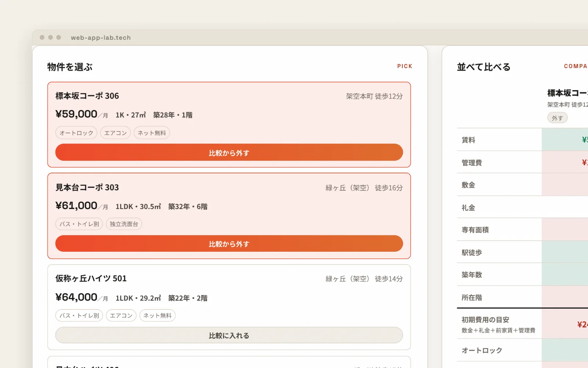Click 築22年・2階 spec text
The image size is (588, 368).
pyautogui.click(x=188, y=298)
